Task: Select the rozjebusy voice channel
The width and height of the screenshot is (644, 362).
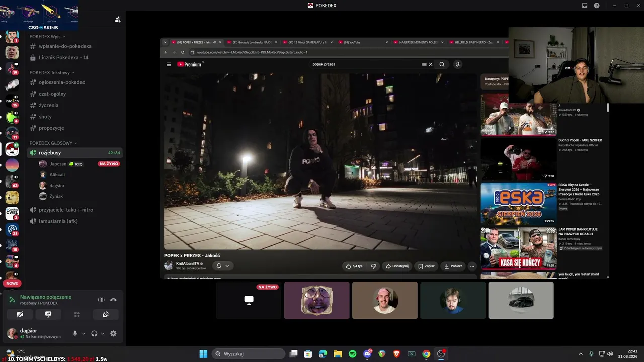Action: point(75,153)
